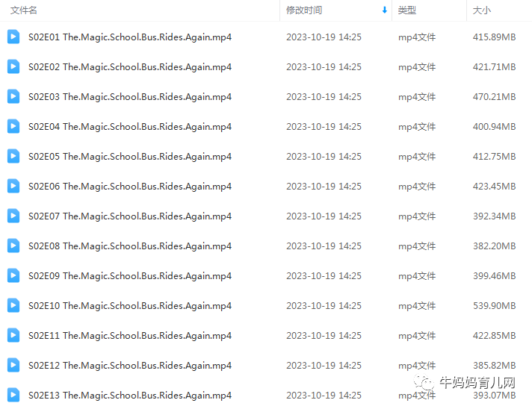Sort list by 大小 column header
The image size is (532, 406).
tap(482, 10)
